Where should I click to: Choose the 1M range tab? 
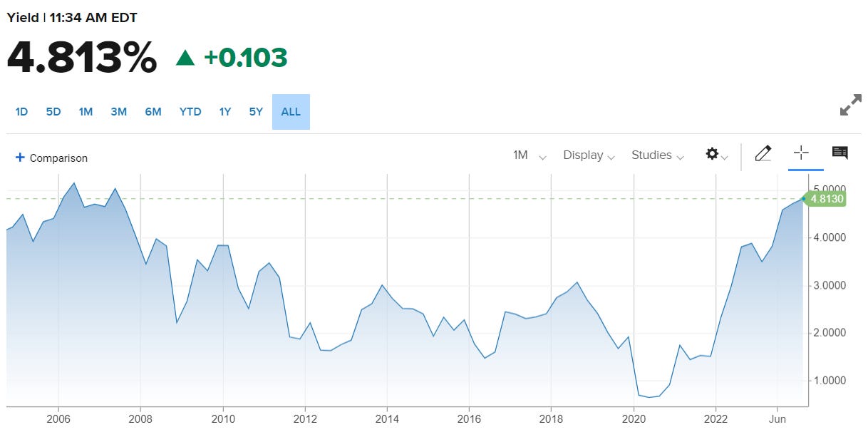pyautogui.click(x=86, y=112)
